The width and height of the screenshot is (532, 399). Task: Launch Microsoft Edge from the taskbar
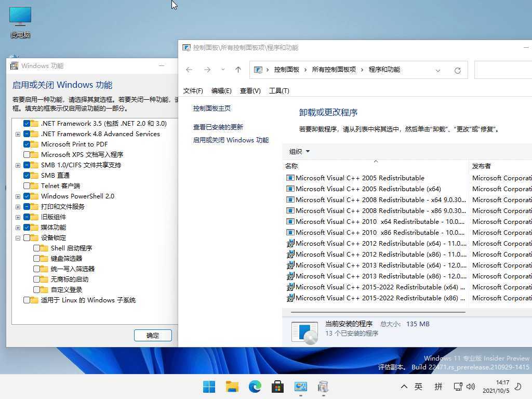(x=255, y=387)
